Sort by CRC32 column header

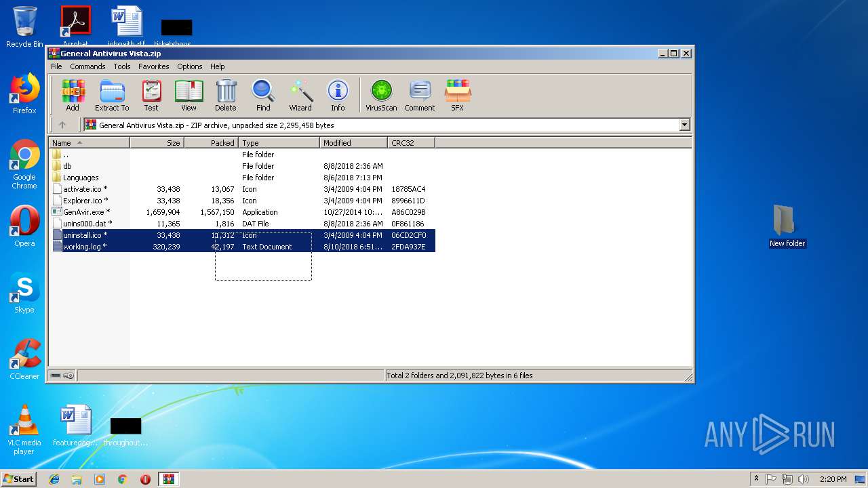(412, 143)
